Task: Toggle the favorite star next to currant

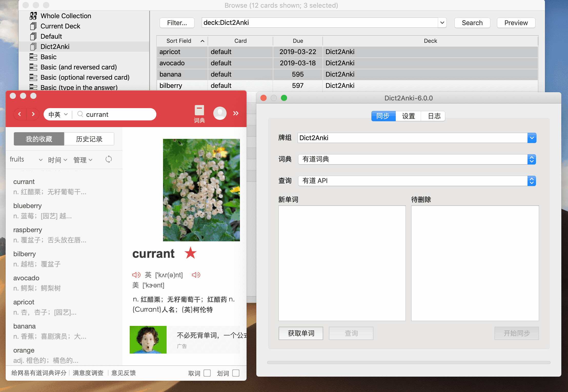Action: (x=190, y=253)
